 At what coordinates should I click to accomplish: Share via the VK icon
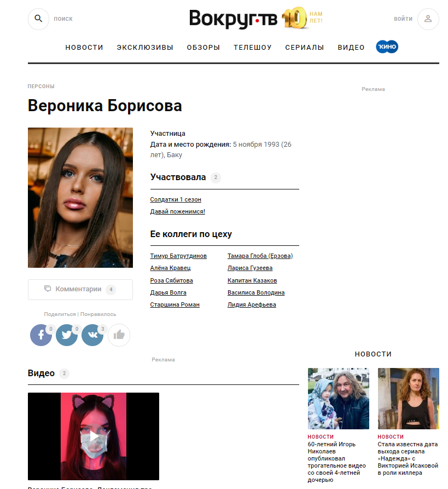(x=92, y=335)
